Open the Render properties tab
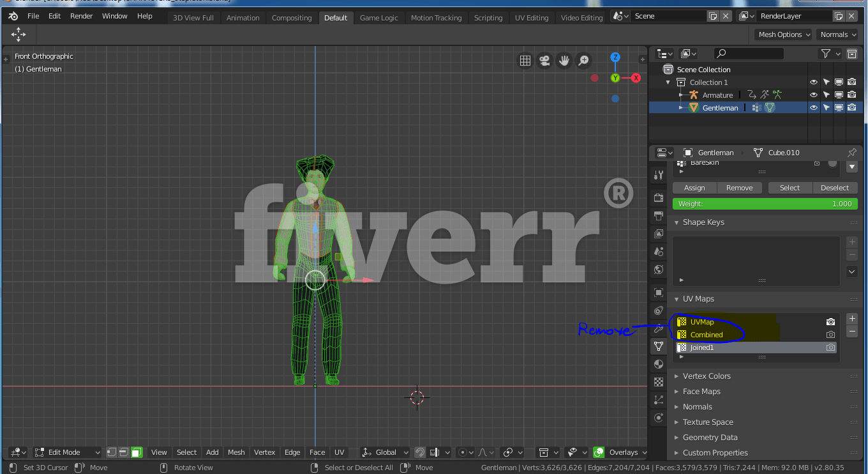Screen dimensions: 868x474 click(659, 198)
